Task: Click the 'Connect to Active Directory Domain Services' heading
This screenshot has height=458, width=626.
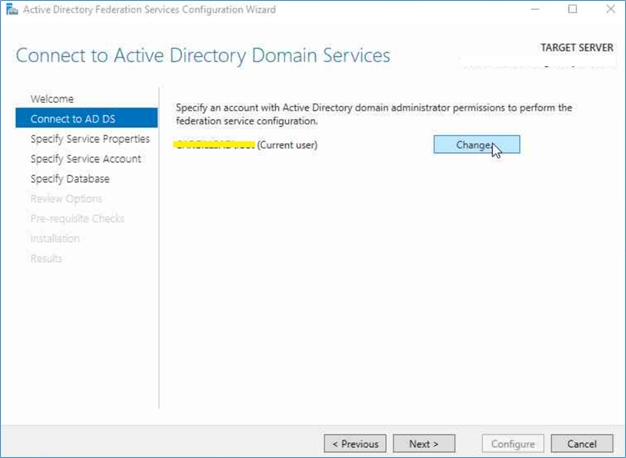Action: (x=203, y=55)
